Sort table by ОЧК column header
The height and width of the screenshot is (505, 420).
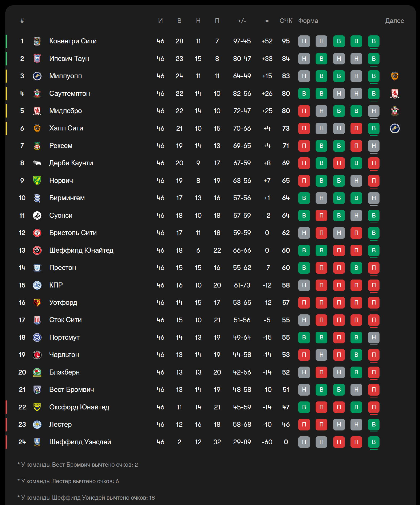pyautogui.click(x=286, y=21)
